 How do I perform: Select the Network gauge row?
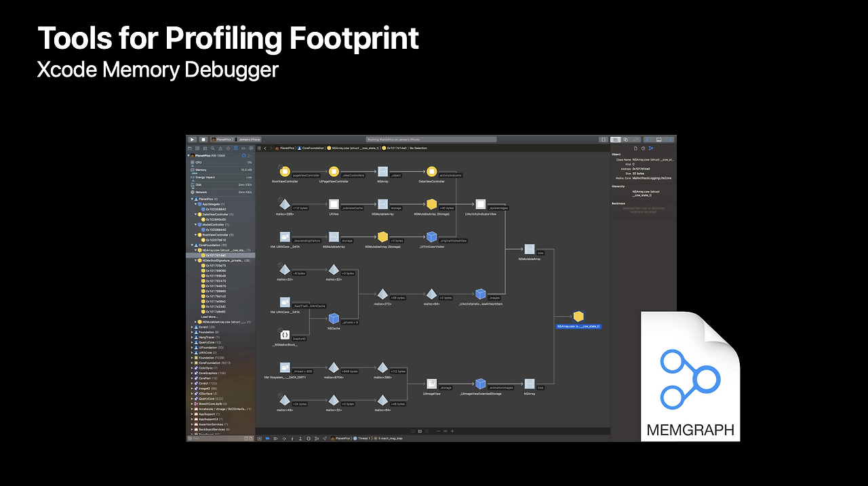click(221, 192)
